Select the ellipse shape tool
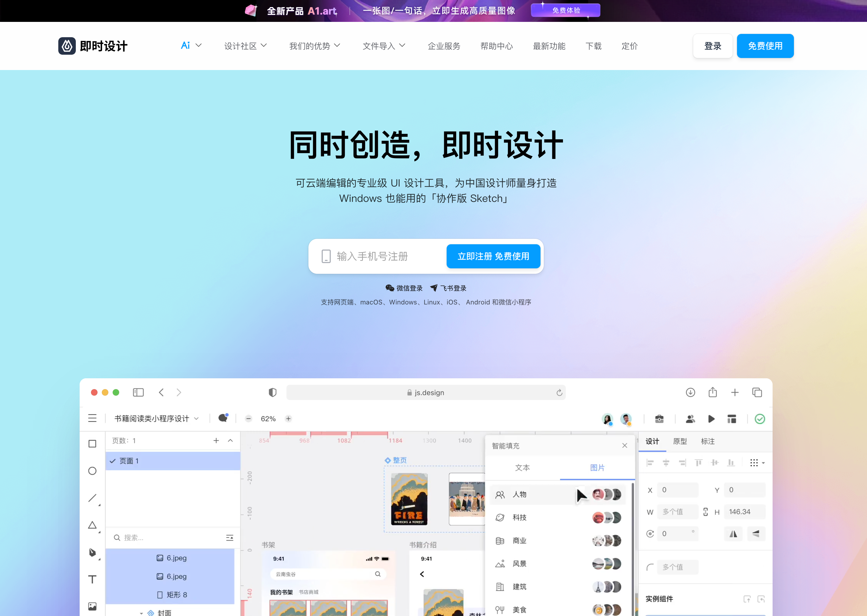Screen dimensions: 867x616 coord(92,471)
